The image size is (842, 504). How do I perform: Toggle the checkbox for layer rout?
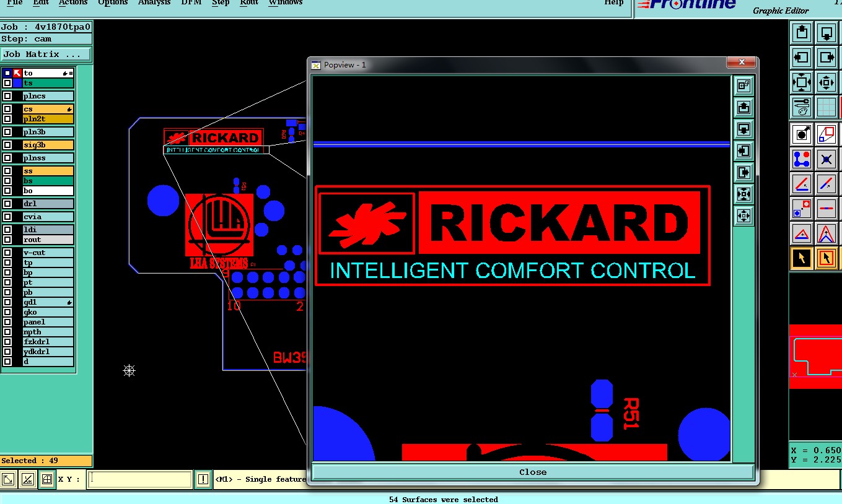(7, 240)
